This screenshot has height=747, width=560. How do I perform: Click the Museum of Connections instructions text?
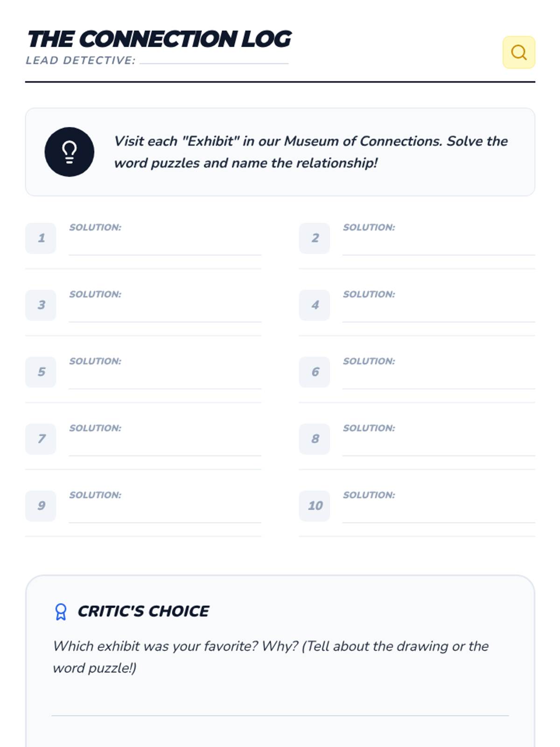click(x=311, y=152)
